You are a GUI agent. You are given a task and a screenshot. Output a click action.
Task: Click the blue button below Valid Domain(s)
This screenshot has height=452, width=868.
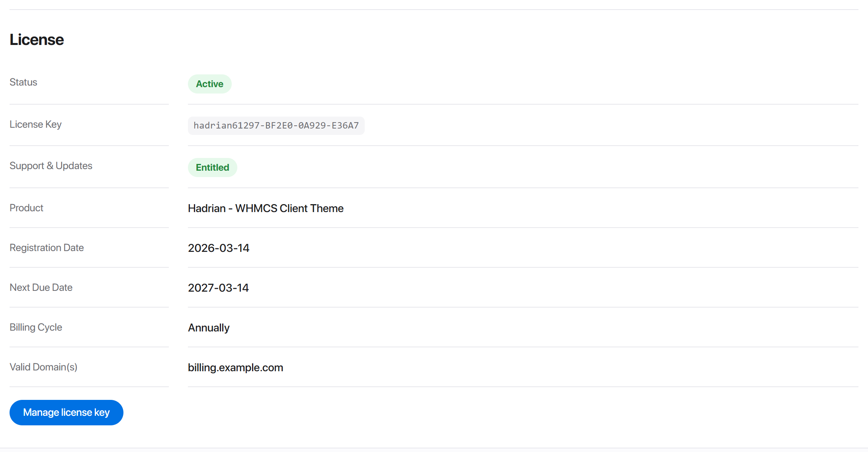pos(66,413)
